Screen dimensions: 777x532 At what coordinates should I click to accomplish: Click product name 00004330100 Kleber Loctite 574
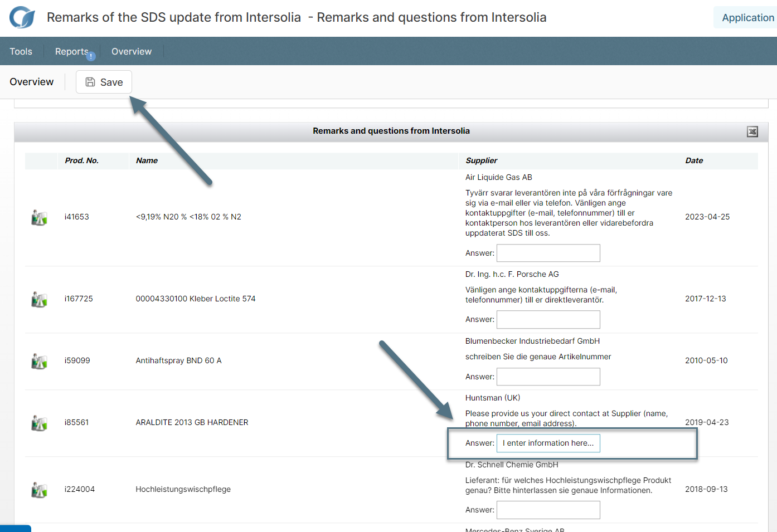(196, 299)
